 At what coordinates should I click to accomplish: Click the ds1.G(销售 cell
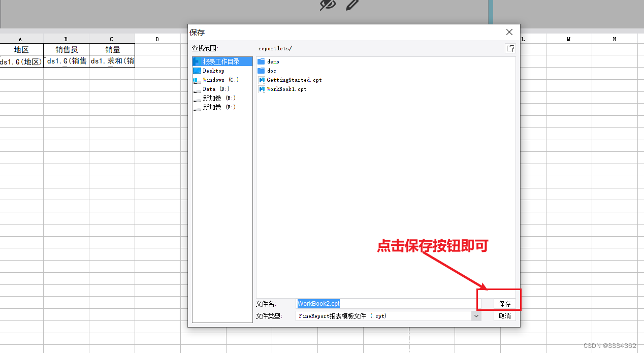pos(66,61)
